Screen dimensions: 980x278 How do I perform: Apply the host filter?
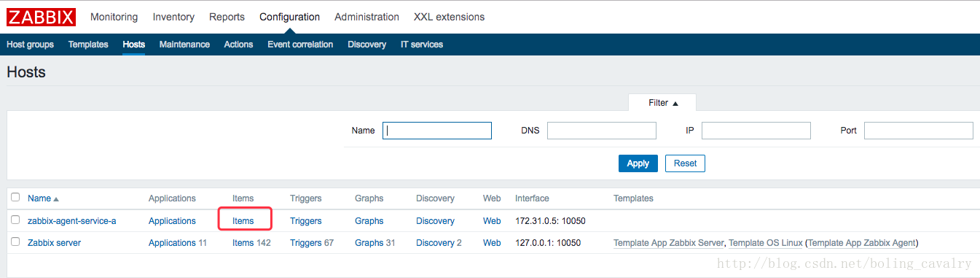pyautogui.click(x=638, y=163)
